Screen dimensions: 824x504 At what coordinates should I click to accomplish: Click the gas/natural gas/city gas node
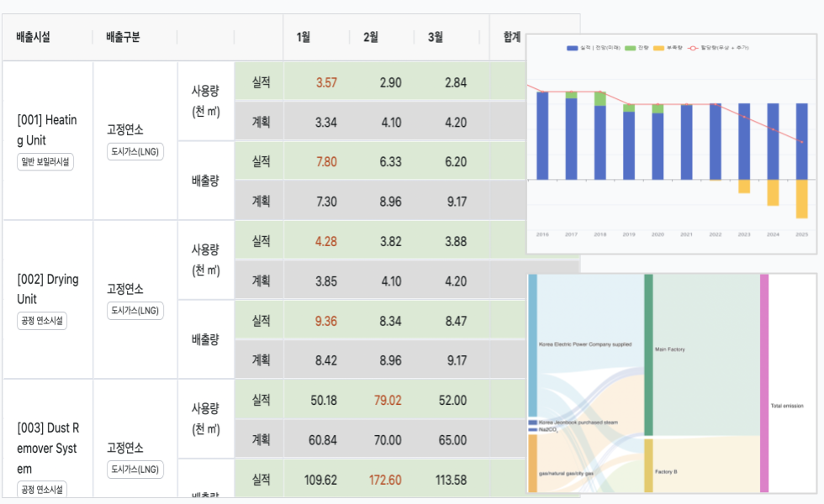pyautogui.click(x=532, y=464)
